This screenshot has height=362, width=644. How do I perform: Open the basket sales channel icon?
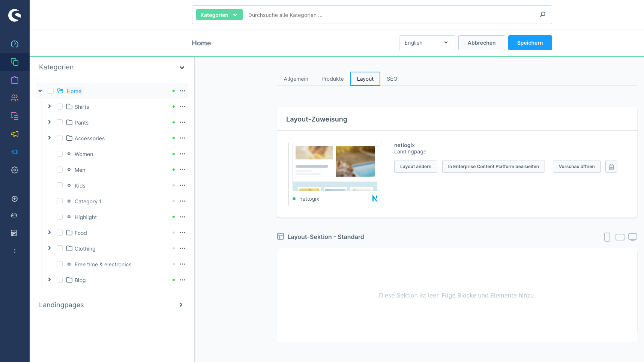(14, 215)
